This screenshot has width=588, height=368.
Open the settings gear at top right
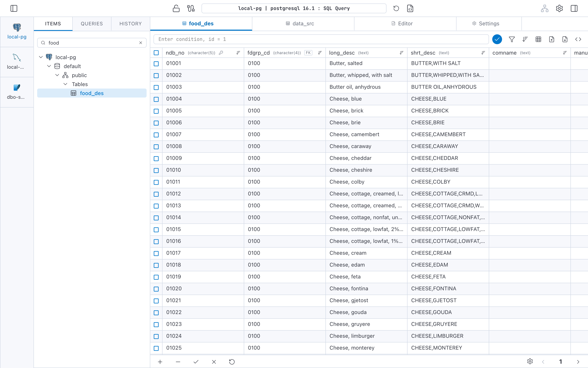[559, 9]
